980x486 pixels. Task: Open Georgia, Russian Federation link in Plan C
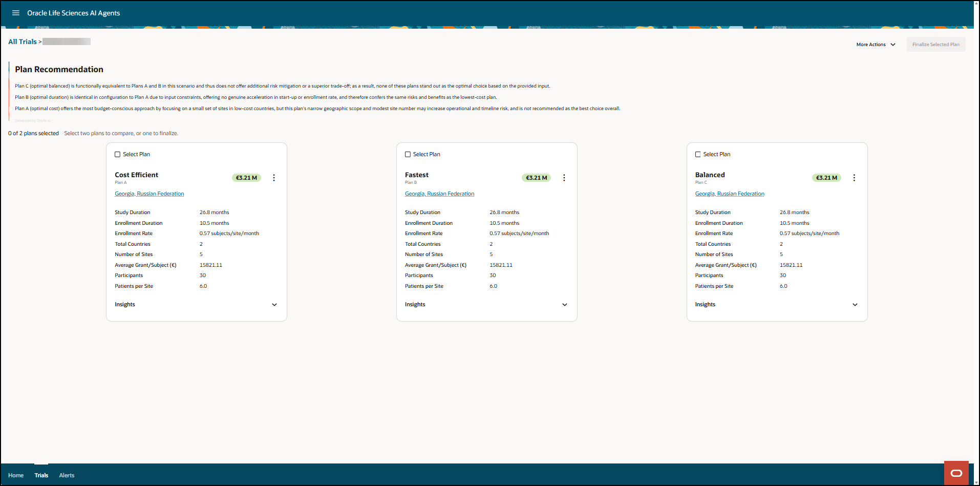point(730,194)
